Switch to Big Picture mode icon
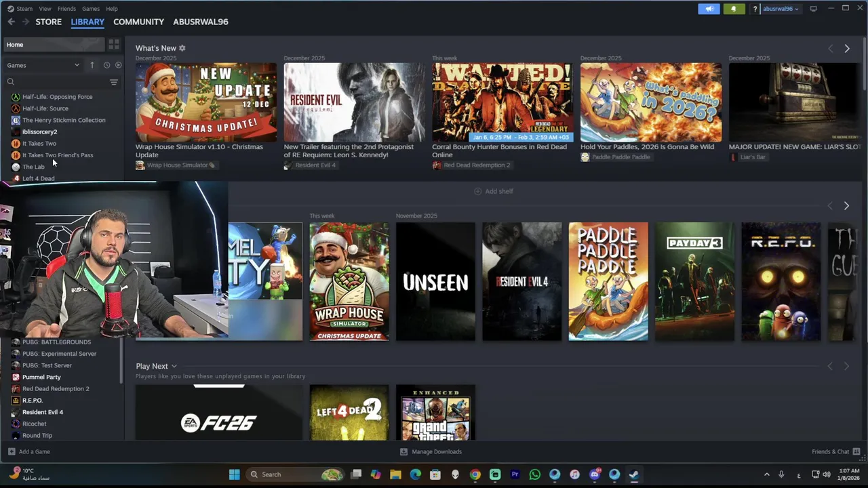The height and width of the screenshot is (488, 868). [x=813, y=9]
